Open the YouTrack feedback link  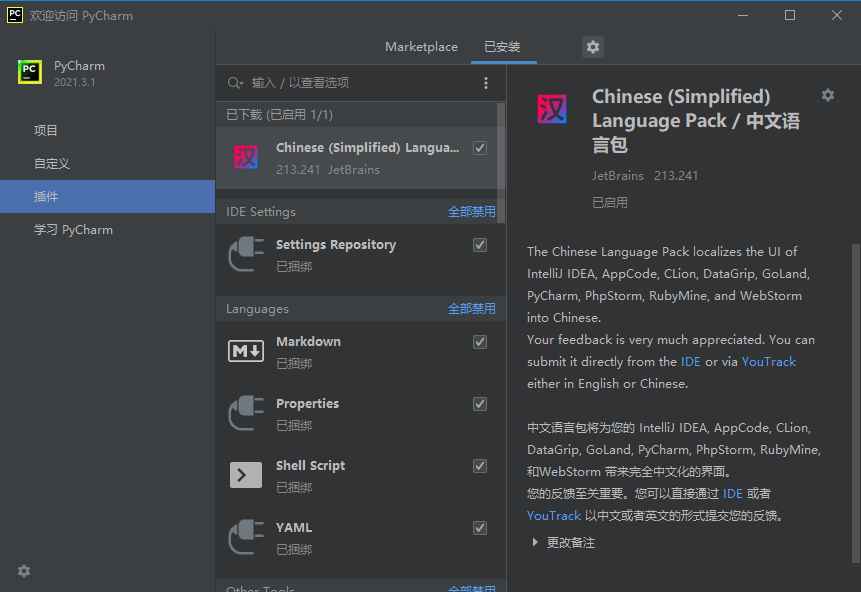click(768, 361)
